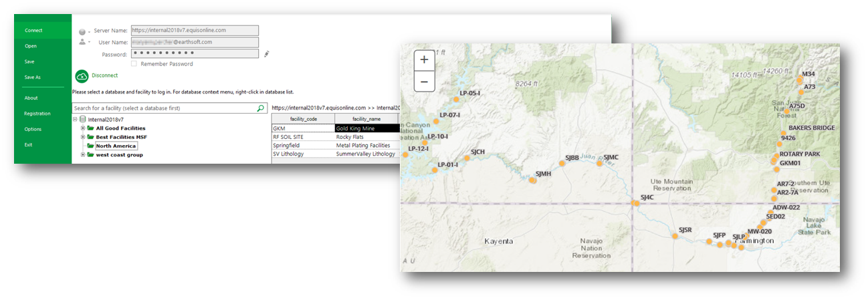Click the North America folder icon

tap(90, 146)
